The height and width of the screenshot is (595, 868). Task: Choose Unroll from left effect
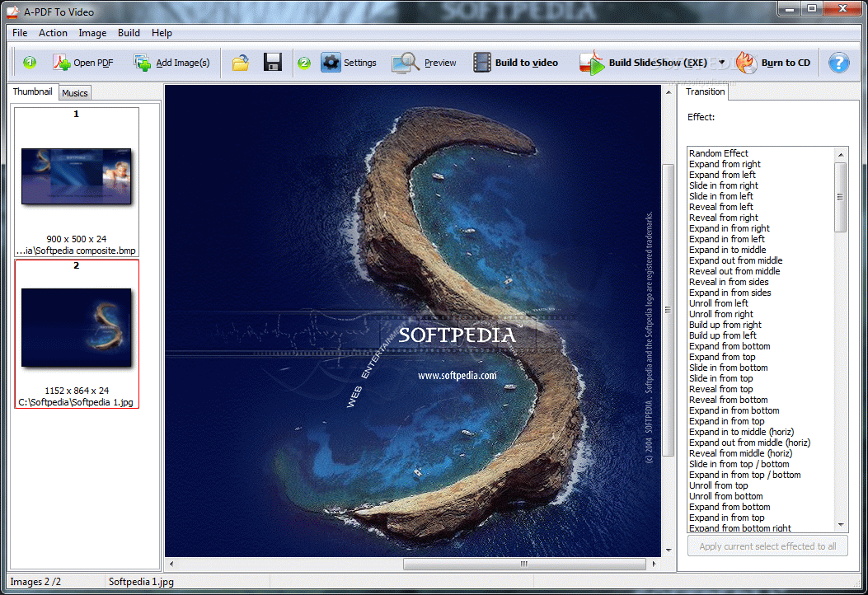[719, 303]
